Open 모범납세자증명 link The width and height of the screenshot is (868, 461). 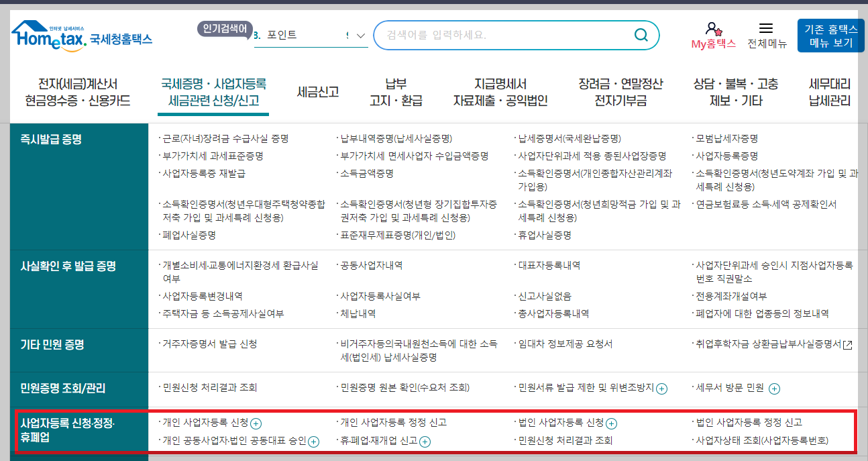(x=727, y=139)
